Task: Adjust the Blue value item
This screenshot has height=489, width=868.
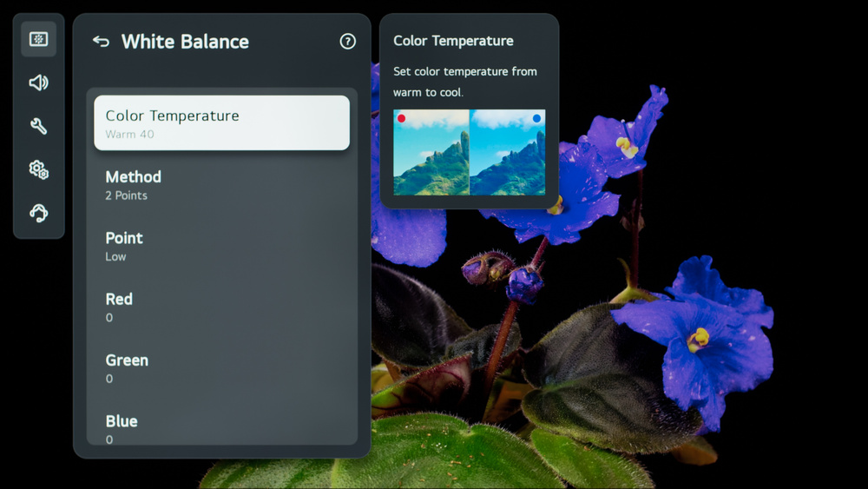Action: coord(221,429)
